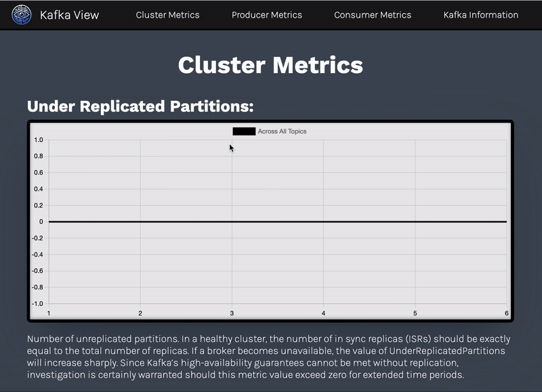
Task: Click the Kafka View eye logo
Action: pyautogui.click(x=22, y=15)
